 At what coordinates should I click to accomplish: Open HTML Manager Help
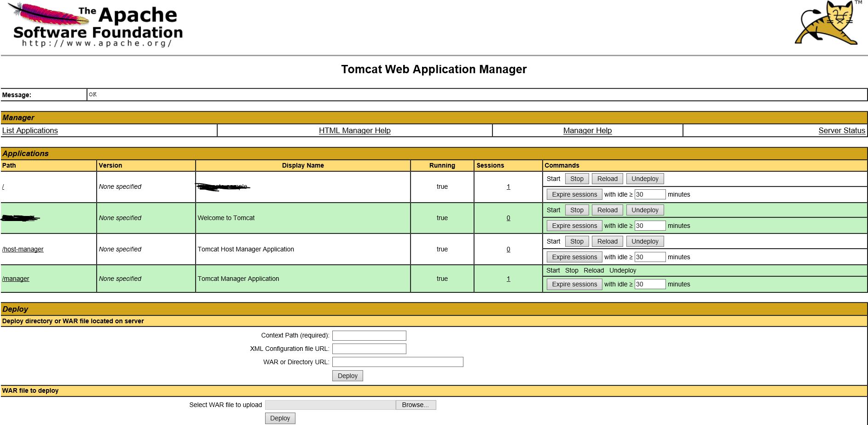354,130
